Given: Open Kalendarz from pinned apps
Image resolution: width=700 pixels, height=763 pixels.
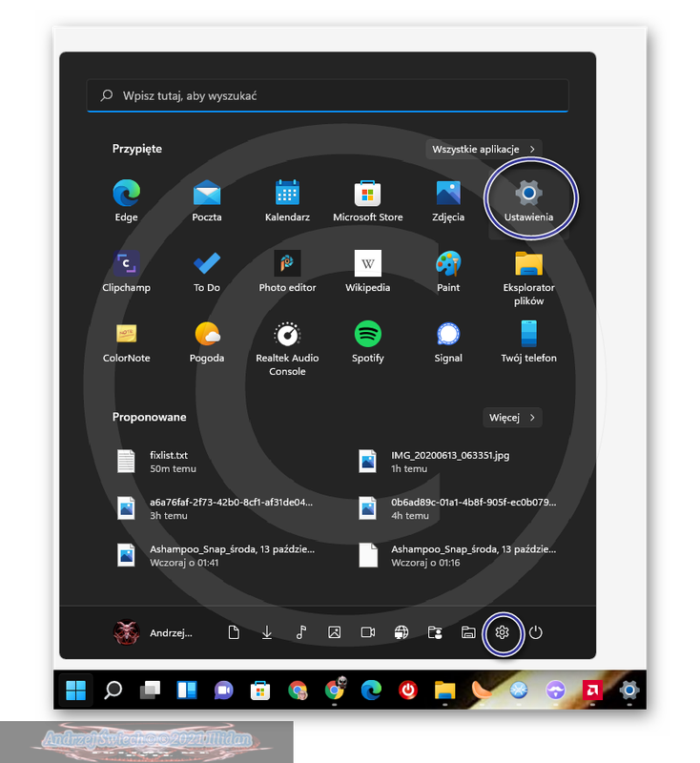Looking at the screenshot, I should point(287,200).
